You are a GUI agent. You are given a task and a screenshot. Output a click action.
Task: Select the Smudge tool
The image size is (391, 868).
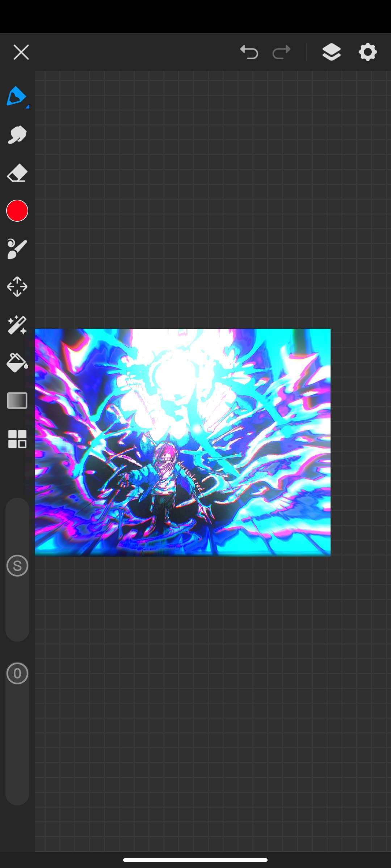[x=17, y=135]
